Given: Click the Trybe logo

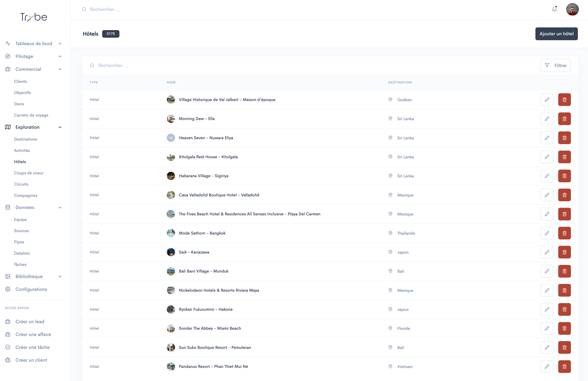Looking at the screenshot, I should tap(34, 17).
